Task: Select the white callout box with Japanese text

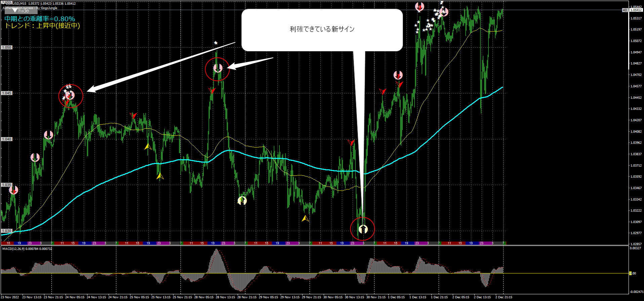Action: 322,30
